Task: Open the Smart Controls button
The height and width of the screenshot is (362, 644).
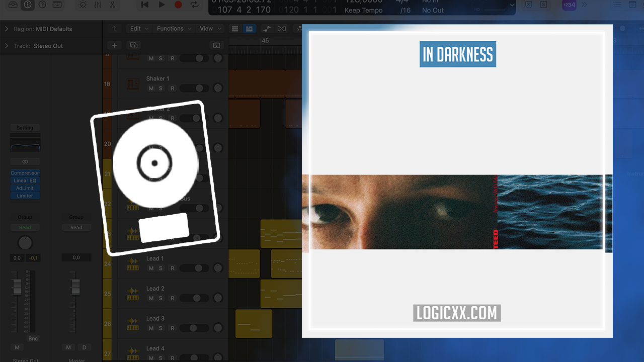Action: click(83, 5)
